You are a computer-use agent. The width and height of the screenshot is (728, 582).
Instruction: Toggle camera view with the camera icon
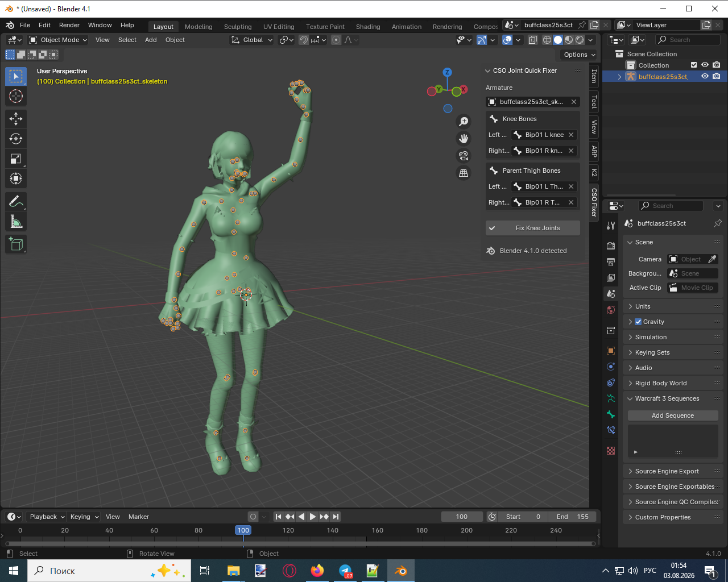pos(464,156)
